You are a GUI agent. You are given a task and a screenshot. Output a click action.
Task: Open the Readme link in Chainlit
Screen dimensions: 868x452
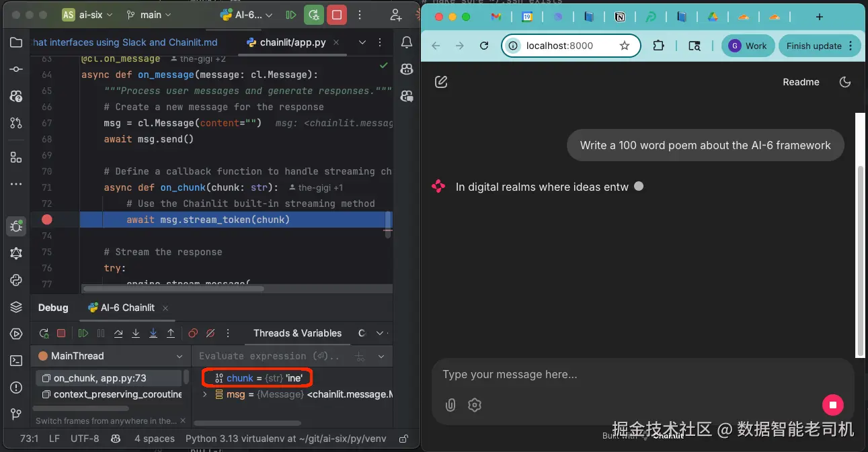pyautogui.click(x=801, y=82)
